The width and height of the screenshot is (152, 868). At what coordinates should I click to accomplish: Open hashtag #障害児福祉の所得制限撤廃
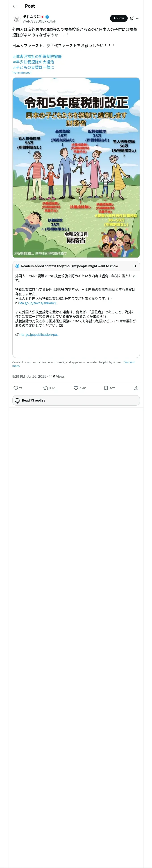point(37,57)
